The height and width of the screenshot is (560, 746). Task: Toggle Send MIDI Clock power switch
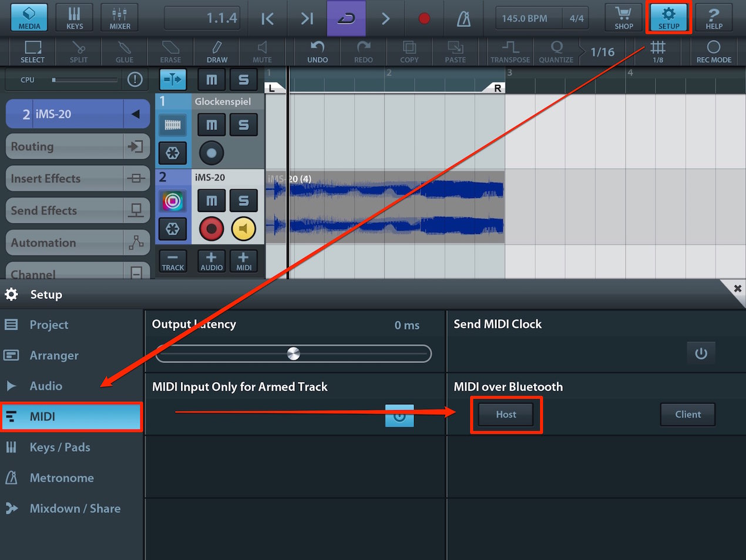click(701, 353)
